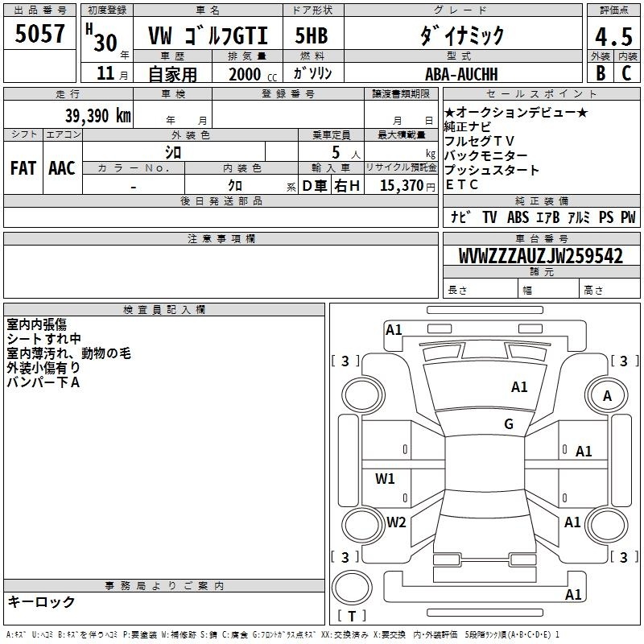Select the 4.5 evaluation score
This screenshot has height=644, width=644.
613,35
